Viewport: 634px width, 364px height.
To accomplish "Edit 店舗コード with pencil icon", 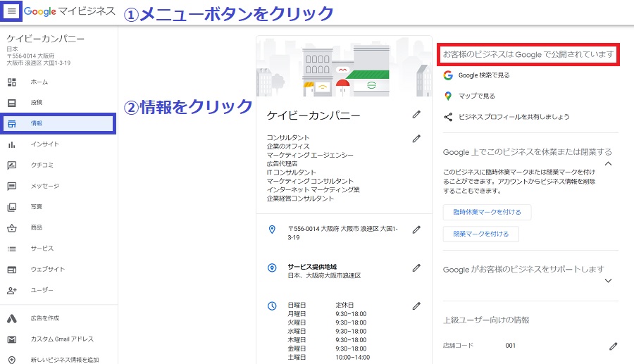I will click(613, 346).
